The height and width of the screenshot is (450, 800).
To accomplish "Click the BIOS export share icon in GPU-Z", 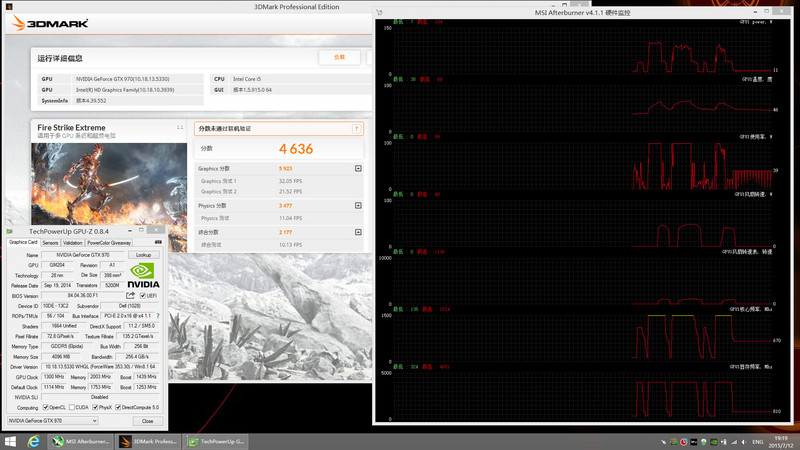I will 131,295.
